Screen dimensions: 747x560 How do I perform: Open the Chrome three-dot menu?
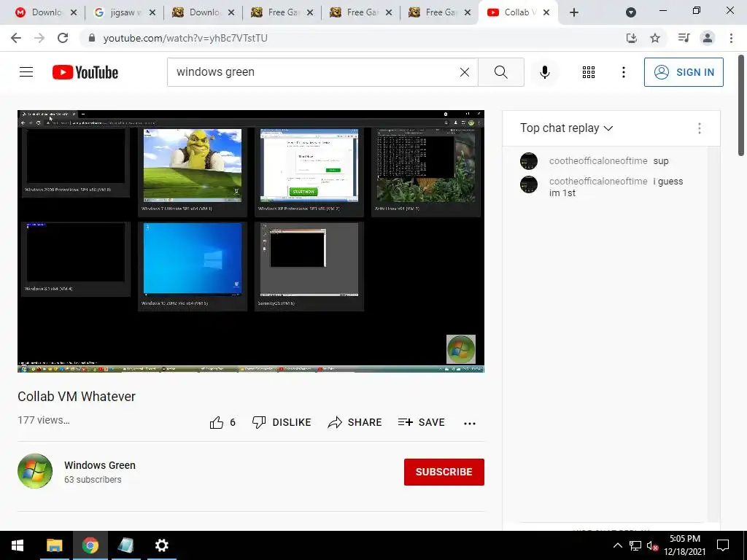731,38
